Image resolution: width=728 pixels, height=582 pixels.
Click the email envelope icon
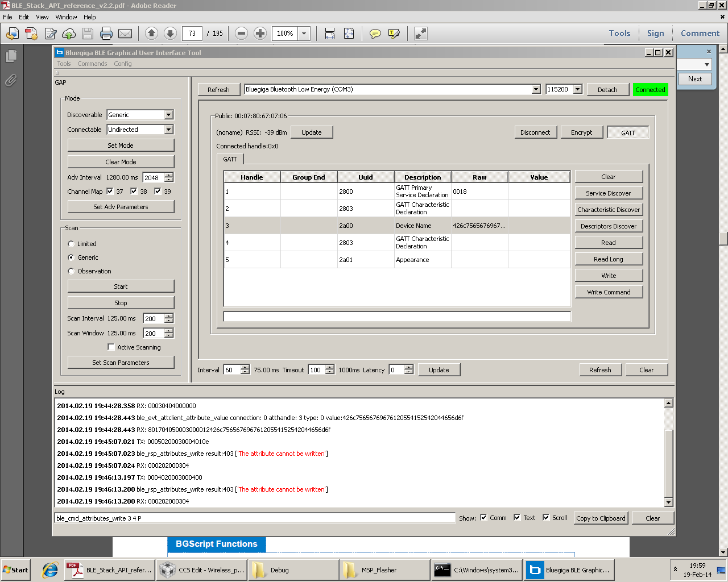point(125,34)
